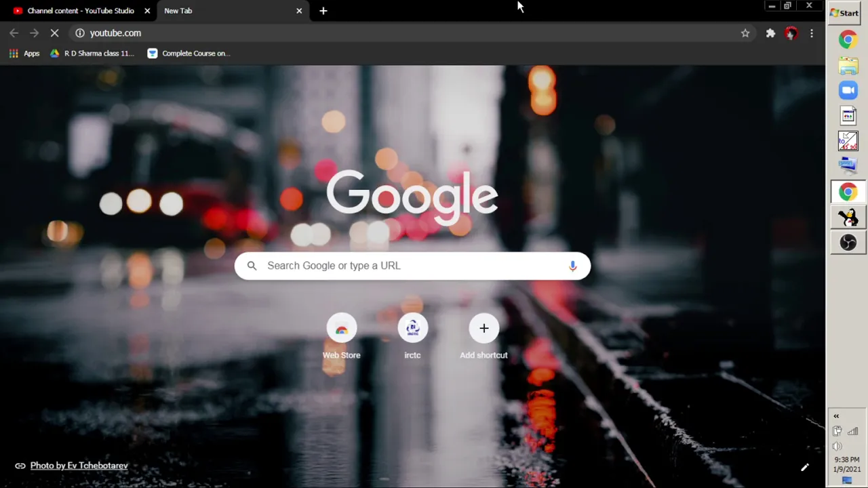Screen dimensions: 868x488
Task: Close the YouTube Studio tab
Action: click(x=147, y=11)
